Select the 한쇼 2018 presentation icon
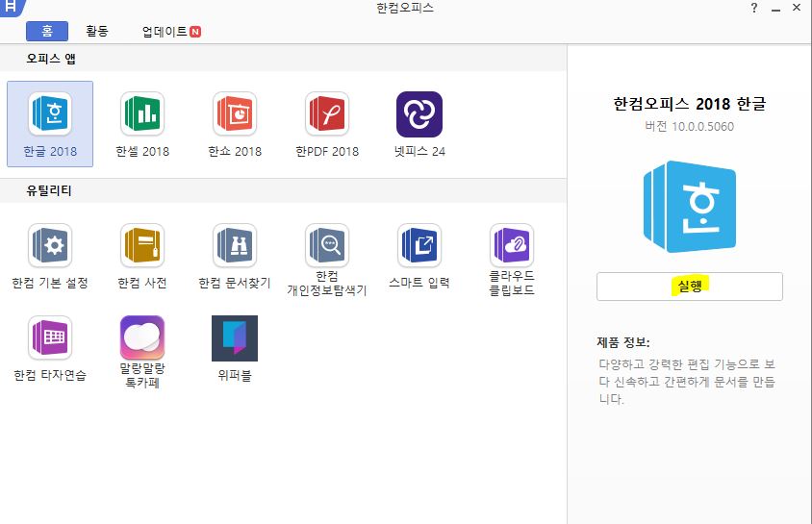This screenshot has height=524, width=812. click(235, 113)
